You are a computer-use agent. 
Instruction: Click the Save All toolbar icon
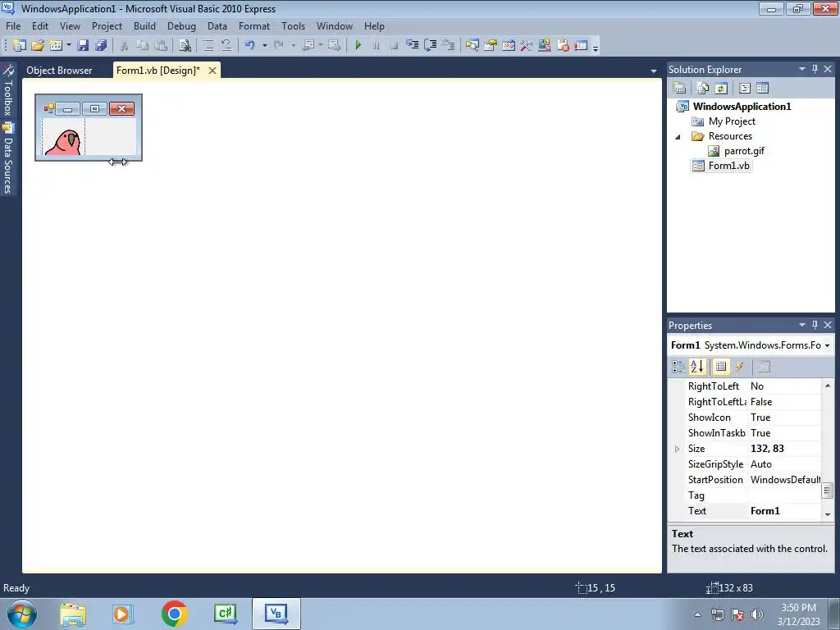(101, 46)
